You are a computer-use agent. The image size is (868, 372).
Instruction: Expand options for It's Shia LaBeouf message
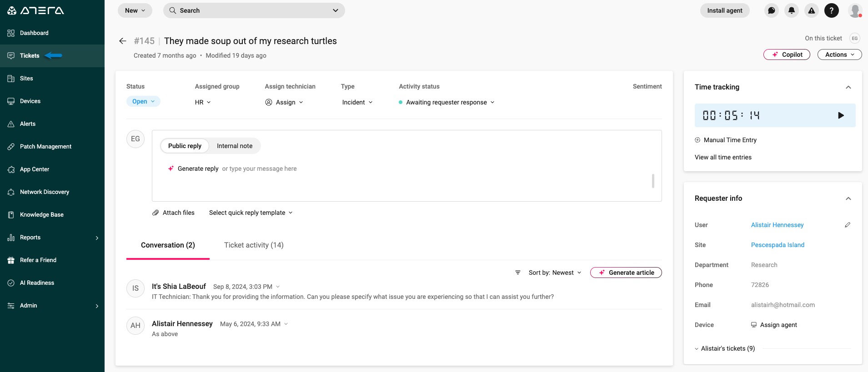click(278, 287)
